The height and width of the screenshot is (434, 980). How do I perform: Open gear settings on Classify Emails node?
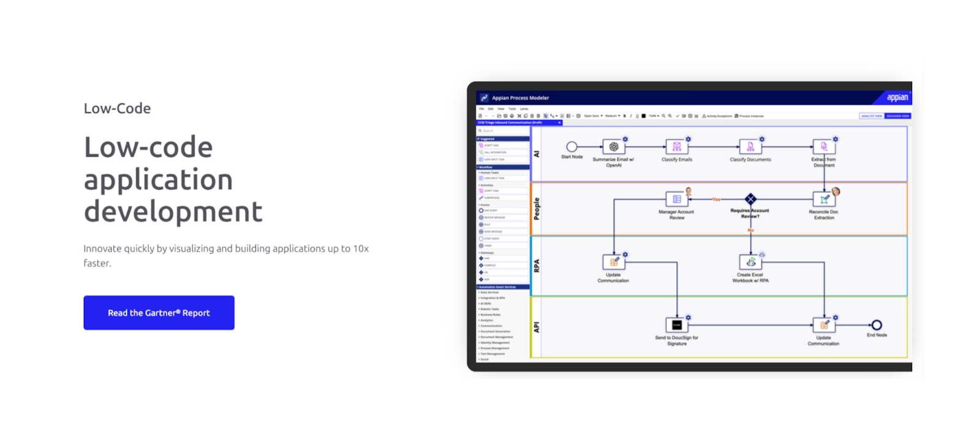688,139
